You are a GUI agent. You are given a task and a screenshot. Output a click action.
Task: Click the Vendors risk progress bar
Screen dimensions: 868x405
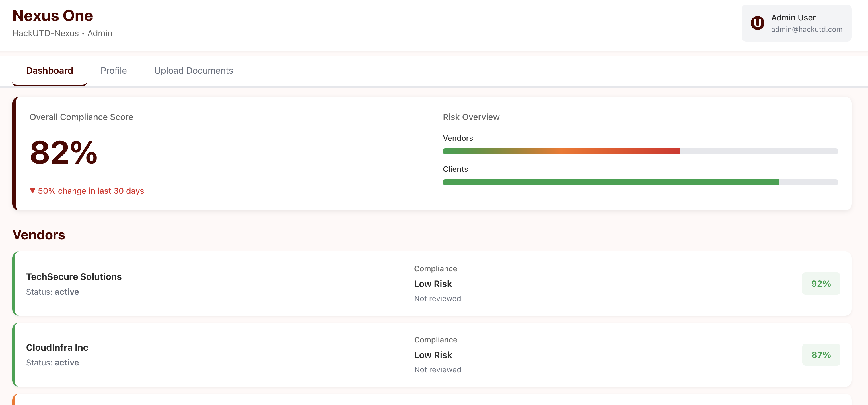click(x=640, y=152)
